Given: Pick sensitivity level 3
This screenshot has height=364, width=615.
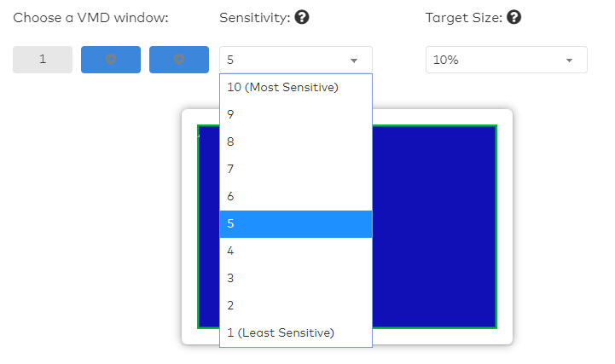Looking at the screenshot, I should [x=295, y=278].
